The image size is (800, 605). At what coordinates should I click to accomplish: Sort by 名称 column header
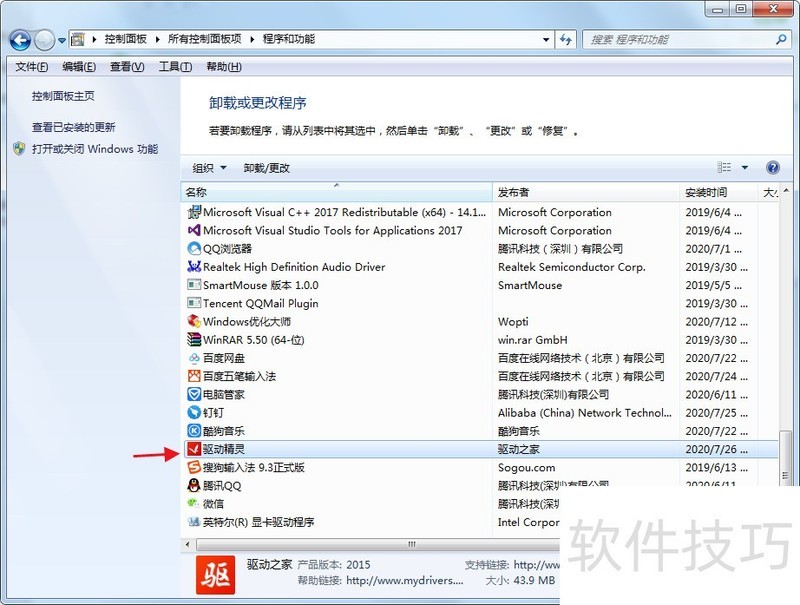[x=337, y=192]
